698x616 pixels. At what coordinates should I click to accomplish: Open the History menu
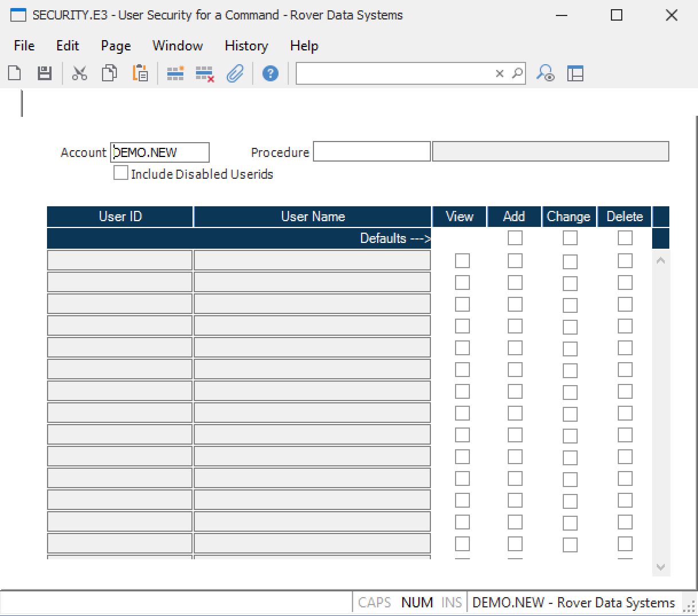point(246,46)
